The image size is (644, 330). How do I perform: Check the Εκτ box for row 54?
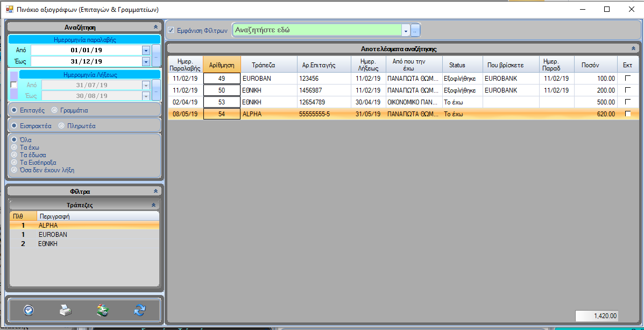(x=627, y=114)
